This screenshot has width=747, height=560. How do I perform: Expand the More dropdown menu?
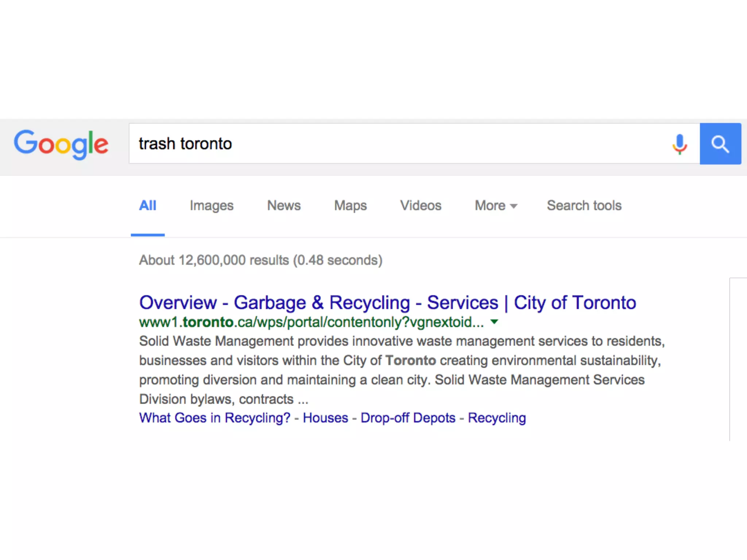point(496,206)
